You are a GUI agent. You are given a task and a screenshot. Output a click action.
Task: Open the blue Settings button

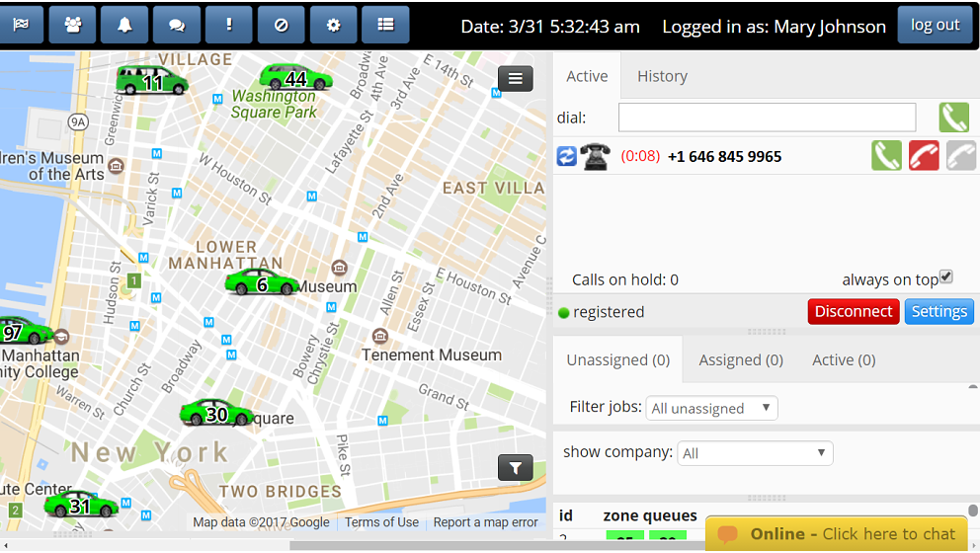pos(939,311)
